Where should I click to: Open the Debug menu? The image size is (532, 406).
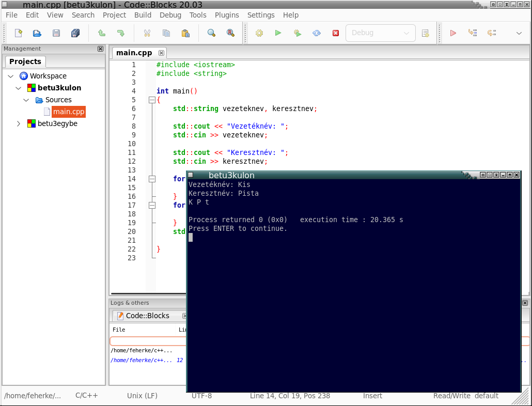[170, 15]
